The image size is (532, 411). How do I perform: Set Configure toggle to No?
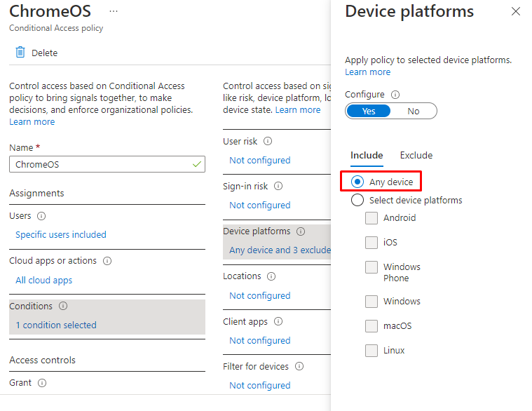(414, 111)
